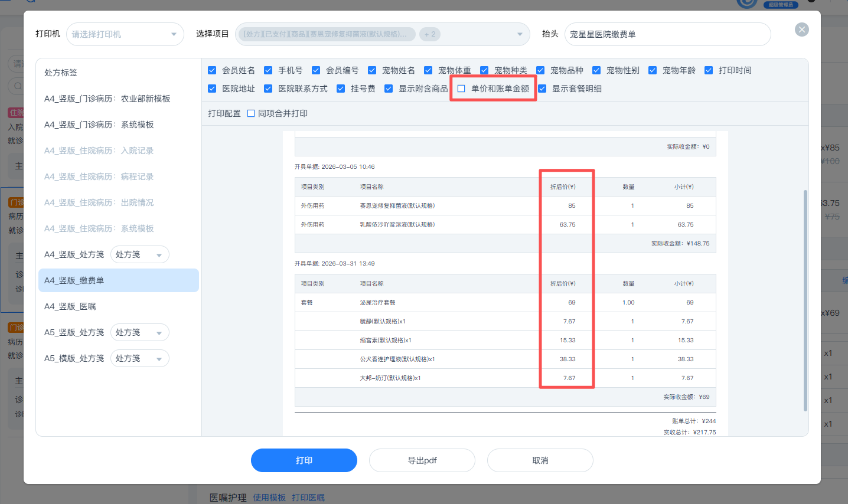
Task: Click the 抬头 title input field
Action: tap(667, 34)
